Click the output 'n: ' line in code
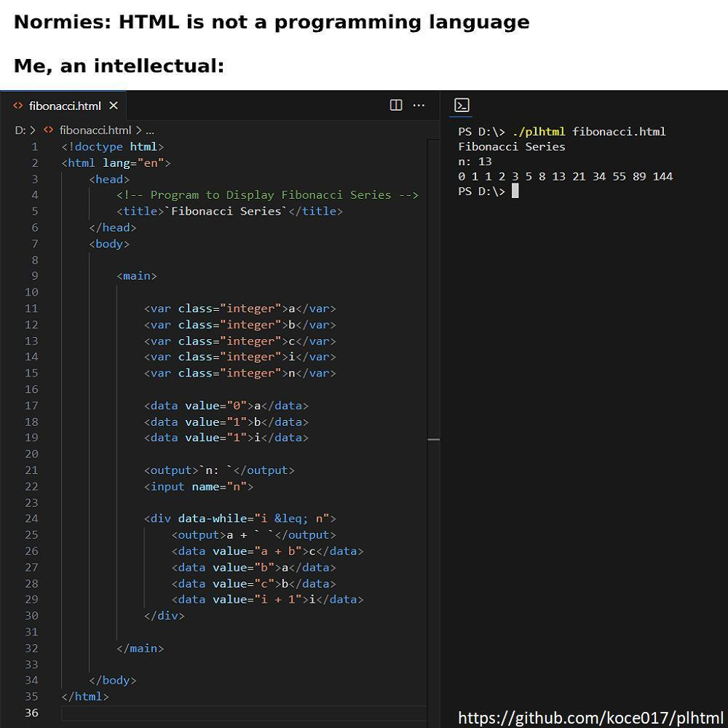Viewport: 728px width, 728px height. pos(219,470)
